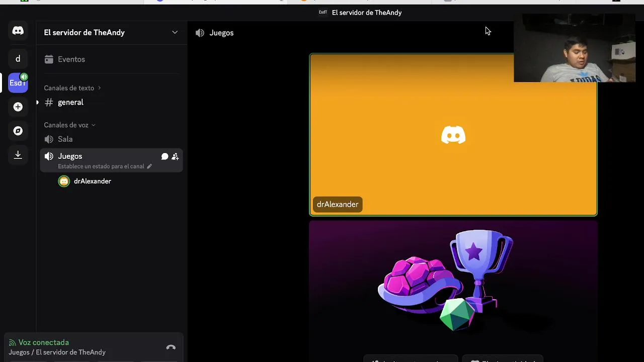Disconnect from voice with the hang-up icon
Image resolution: width=644 pixels, height=362 pixels.
171,347
